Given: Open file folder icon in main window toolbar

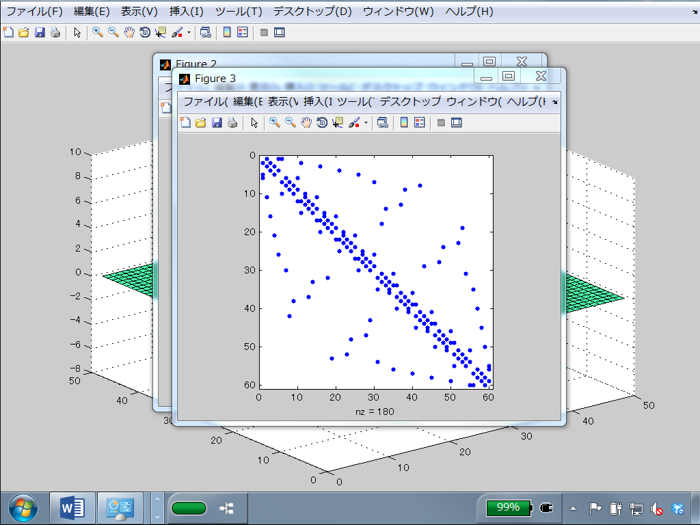Looking at the screenshot, I should click(24, 32).
